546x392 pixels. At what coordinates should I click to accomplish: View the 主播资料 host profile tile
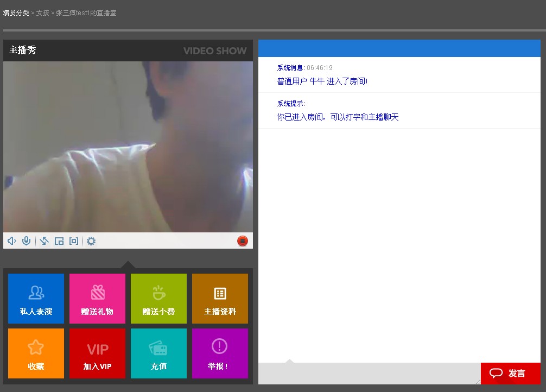[x=220, y=299]
